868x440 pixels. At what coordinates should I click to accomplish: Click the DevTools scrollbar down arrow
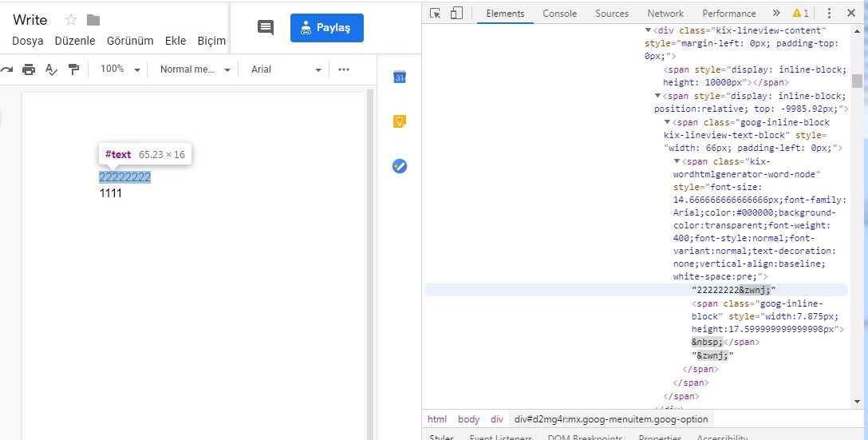pyautogui.click(x=858, y=402)
